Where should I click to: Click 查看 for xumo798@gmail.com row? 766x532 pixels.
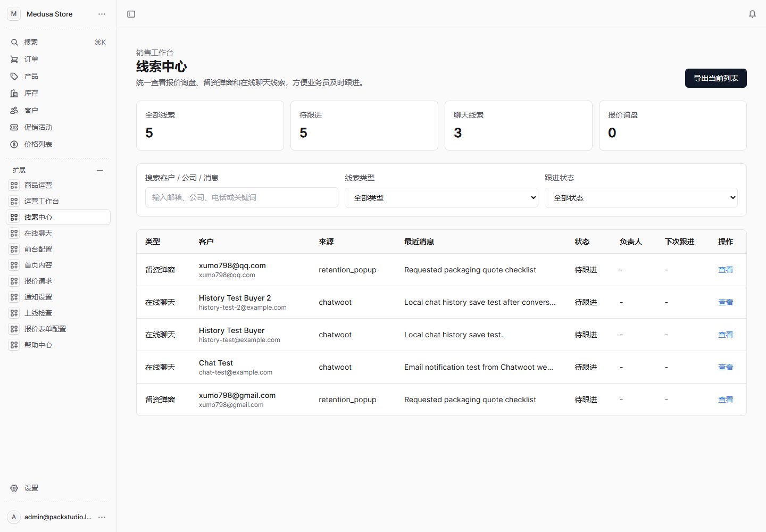click(726, 400)
